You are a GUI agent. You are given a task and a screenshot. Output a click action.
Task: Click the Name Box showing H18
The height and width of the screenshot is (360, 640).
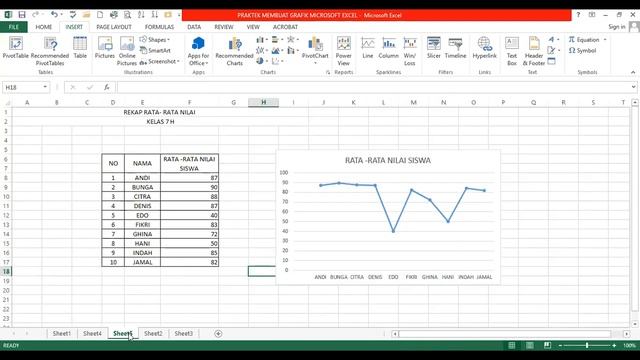coord(22,87)
